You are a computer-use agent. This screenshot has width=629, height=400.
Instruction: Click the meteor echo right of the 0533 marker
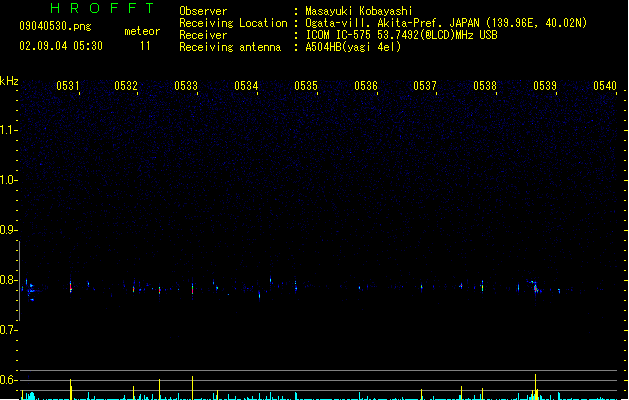(193, 288)
